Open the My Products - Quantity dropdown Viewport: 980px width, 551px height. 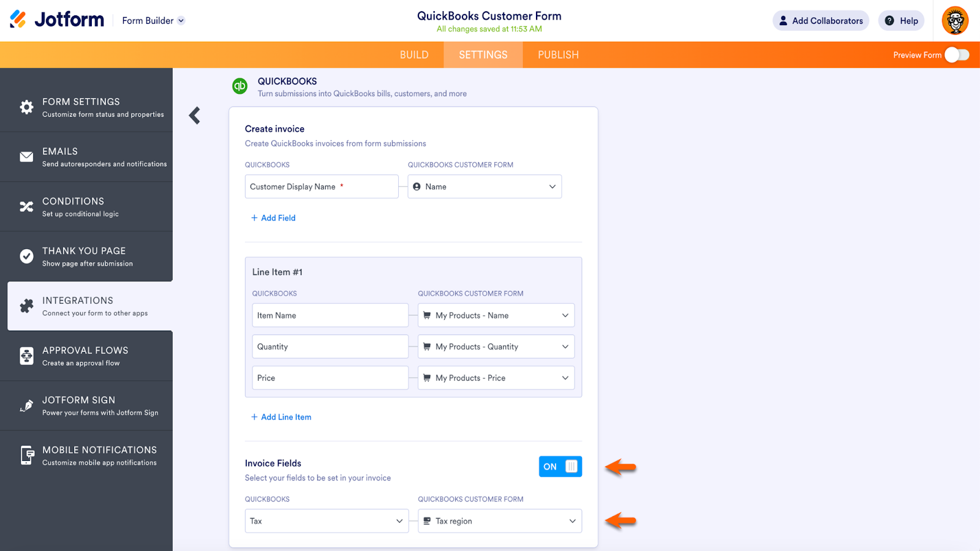(x=496, y=347)
